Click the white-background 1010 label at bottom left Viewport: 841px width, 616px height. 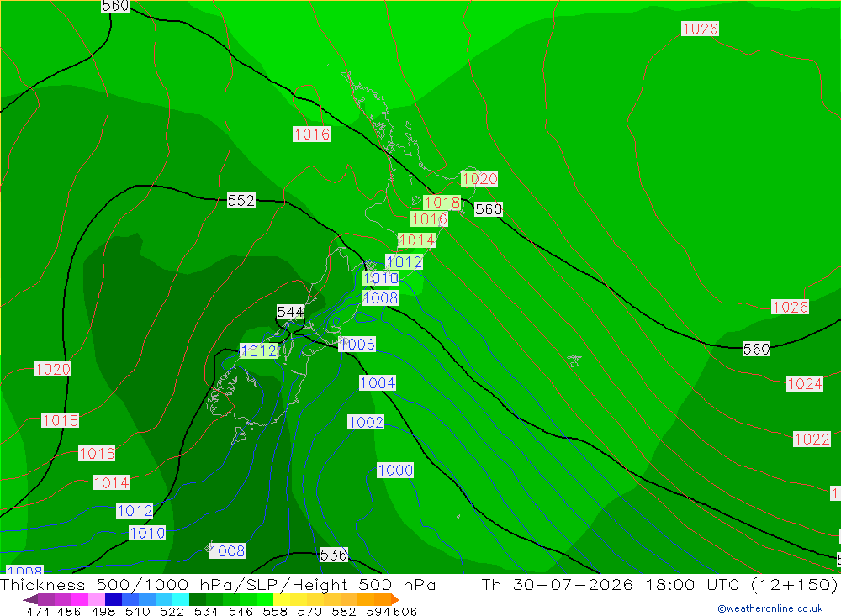(147, 534)
